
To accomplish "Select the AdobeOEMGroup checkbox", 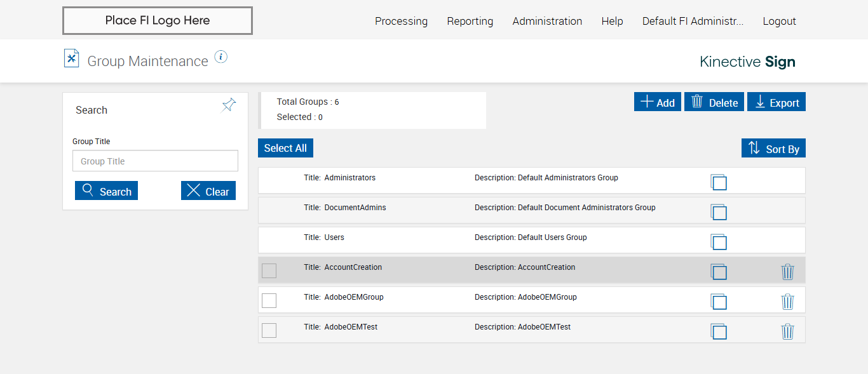I will pos(269,300).
